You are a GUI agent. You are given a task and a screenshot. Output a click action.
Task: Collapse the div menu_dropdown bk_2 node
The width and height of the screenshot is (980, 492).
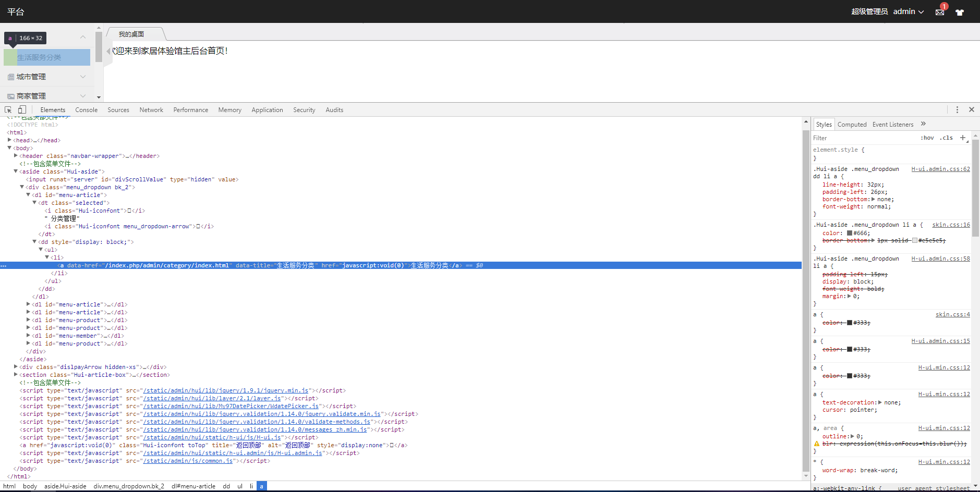(x=22, y=187)
